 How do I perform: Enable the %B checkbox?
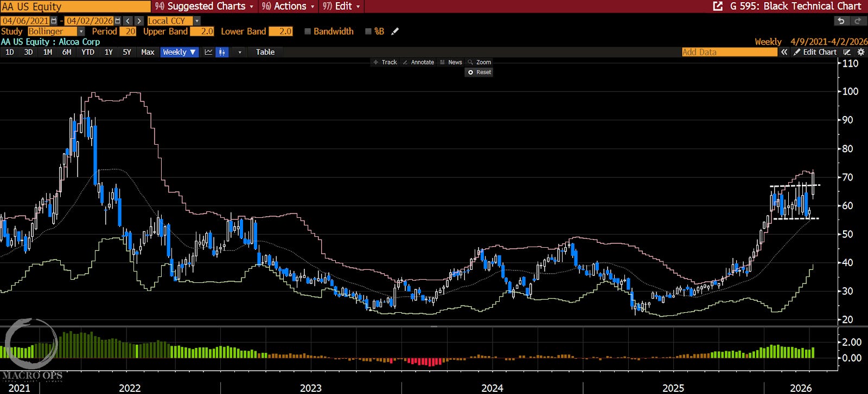tap(368, 31)
